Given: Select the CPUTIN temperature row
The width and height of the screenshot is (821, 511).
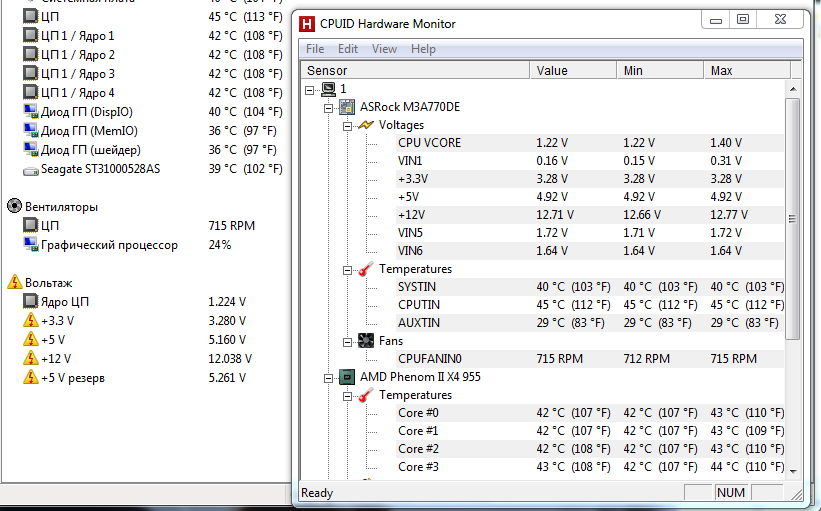Looking at the screenshot, I should [590, 305].
